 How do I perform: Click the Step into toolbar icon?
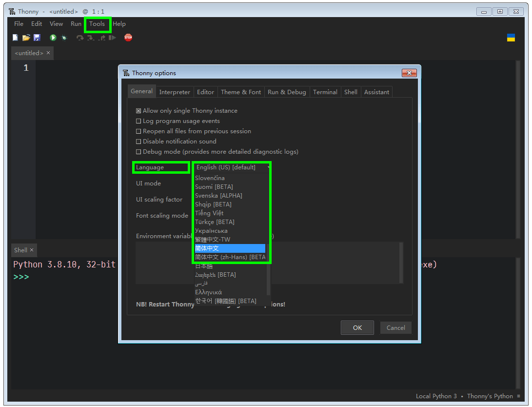pyautogui.click(x=91, y=38)
